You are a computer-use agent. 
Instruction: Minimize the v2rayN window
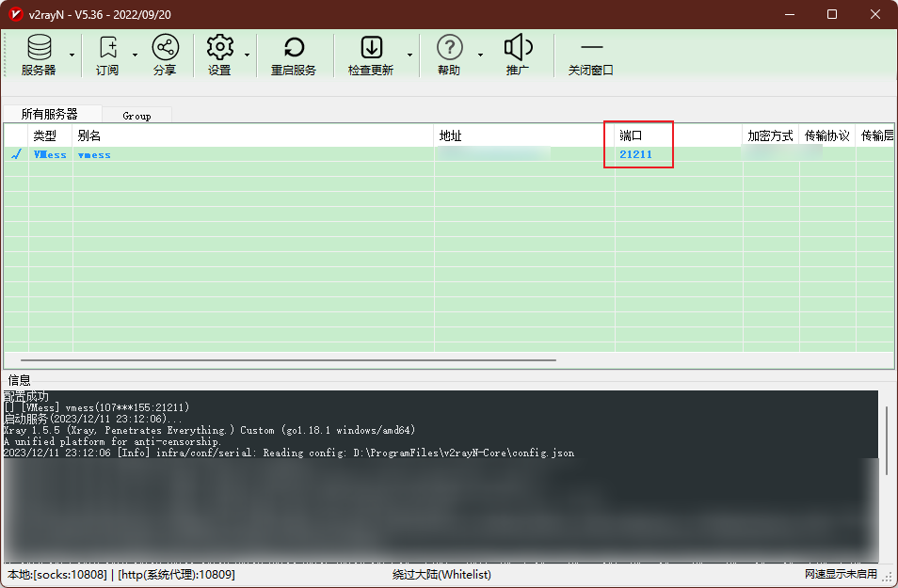click(790, 14)
